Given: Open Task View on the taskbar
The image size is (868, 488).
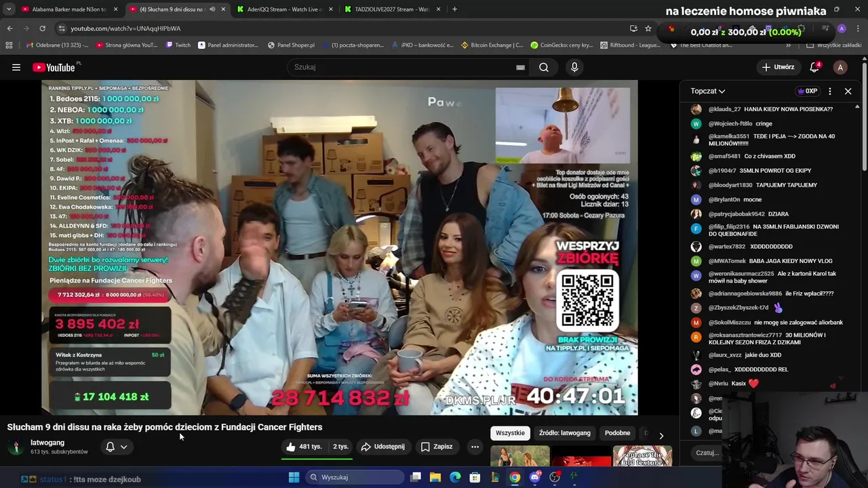Looking at the screenshot, I should point(416,477).
